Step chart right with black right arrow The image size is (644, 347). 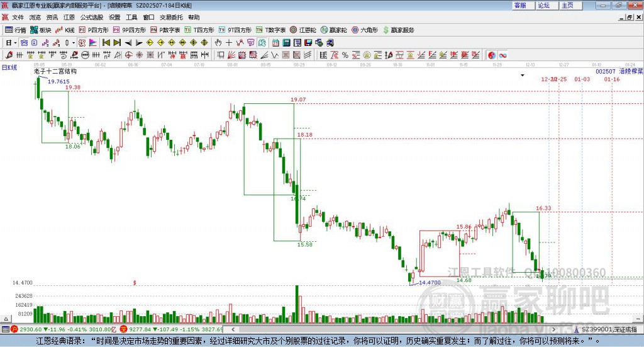139,43
